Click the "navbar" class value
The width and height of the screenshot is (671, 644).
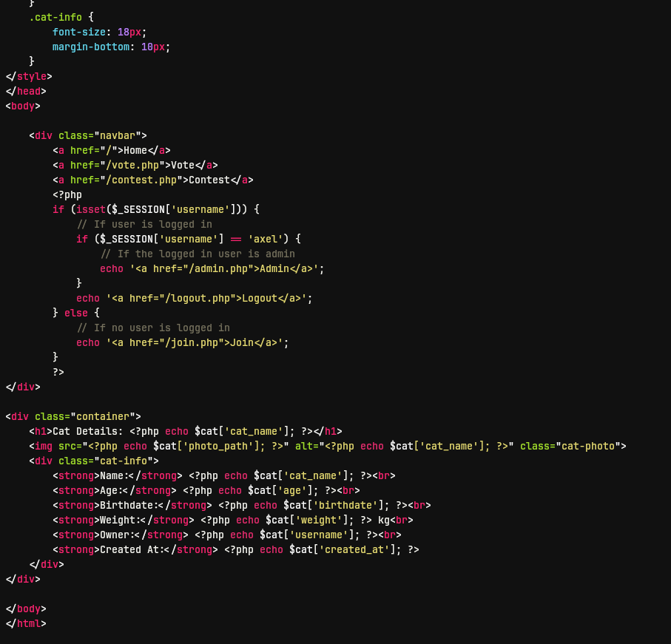tap(117, 135)
